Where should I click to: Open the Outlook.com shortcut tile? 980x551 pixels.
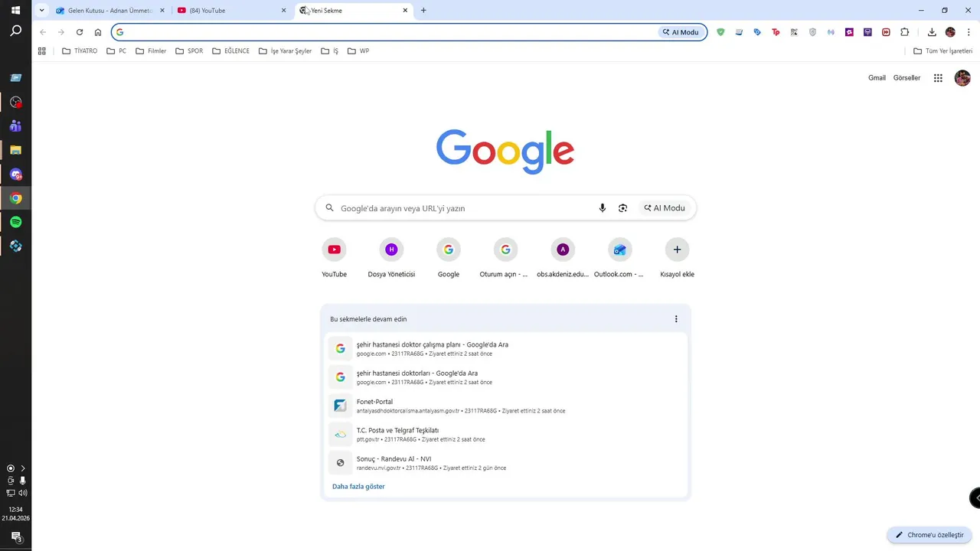tap(619, 258)
